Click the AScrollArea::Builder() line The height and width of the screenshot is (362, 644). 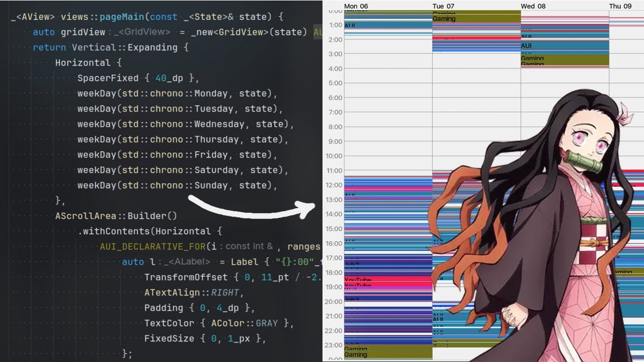pyautogui.click(x=116, y=216)
